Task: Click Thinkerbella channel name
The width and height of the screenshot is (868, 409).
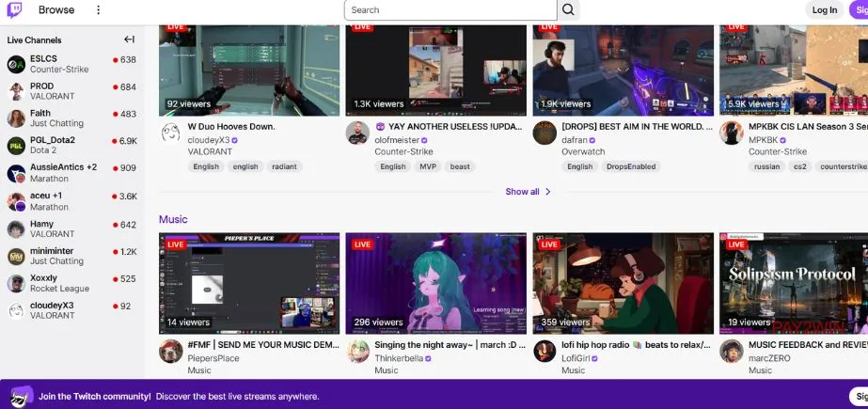Action: [x=399, y=358]
